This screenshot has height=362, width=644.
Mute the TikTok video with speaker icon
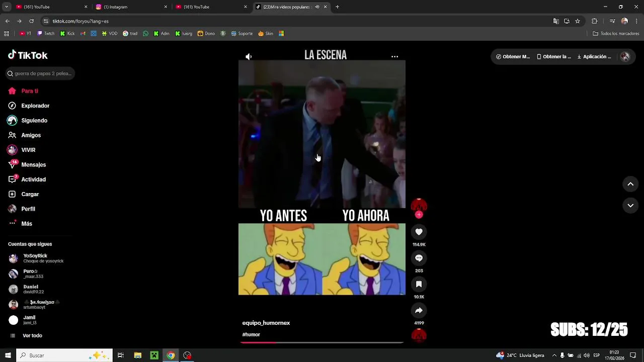coord(249,57)
